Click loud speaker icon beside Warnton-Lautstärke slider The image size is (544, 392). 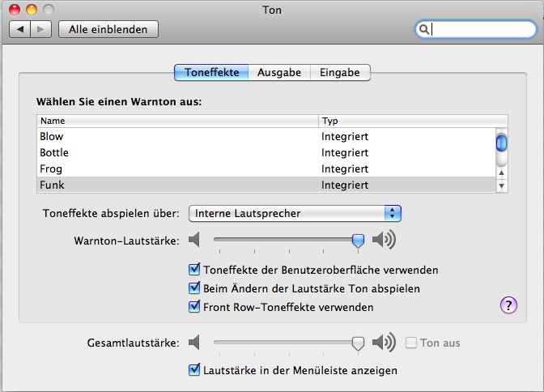click(x=384, y=240)
